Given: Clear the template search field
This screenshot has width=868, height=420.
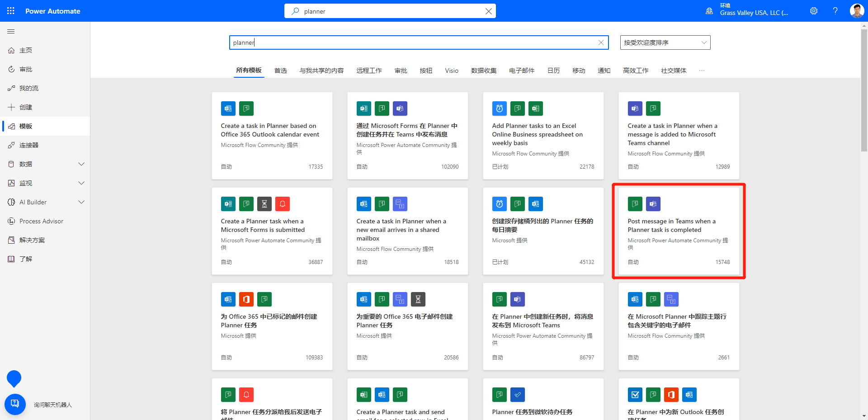Looking at the screenshot, I should coord(601,42).
